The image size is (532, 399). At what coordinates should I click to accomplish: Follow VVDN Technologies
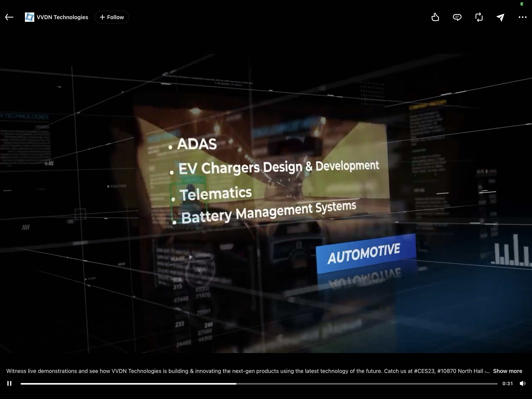pos(112,17)
